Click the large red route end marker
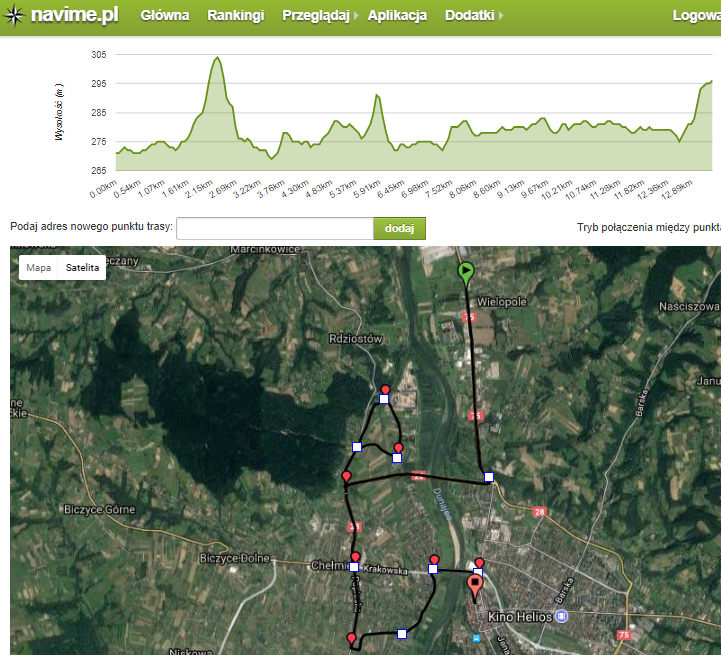721x655 pixels. tap(475, 586)
